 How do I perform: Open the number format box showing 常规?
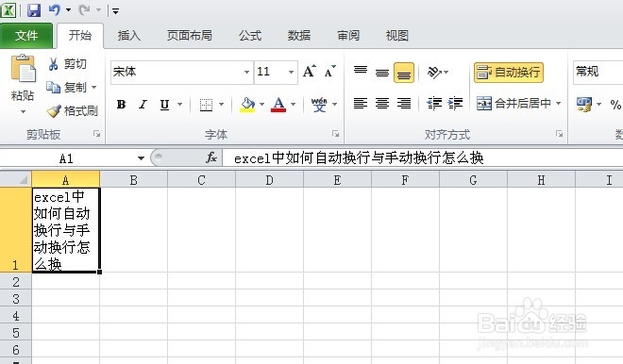pyautogui.click(x=598, y=73)
